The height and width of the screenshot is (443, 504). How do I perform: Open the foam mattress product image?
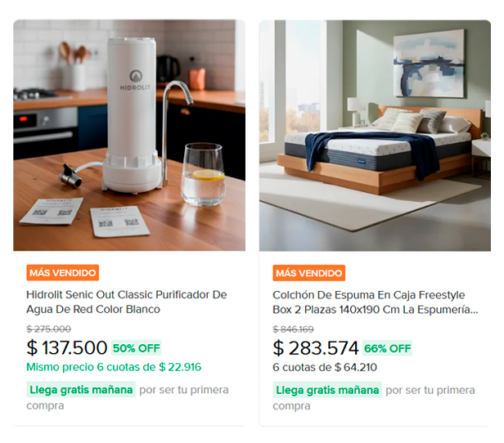(375, 135)
